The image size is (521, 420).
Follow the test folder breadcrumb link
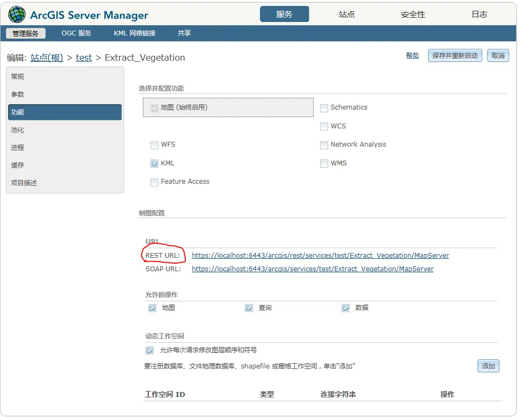tap(84, 57)
